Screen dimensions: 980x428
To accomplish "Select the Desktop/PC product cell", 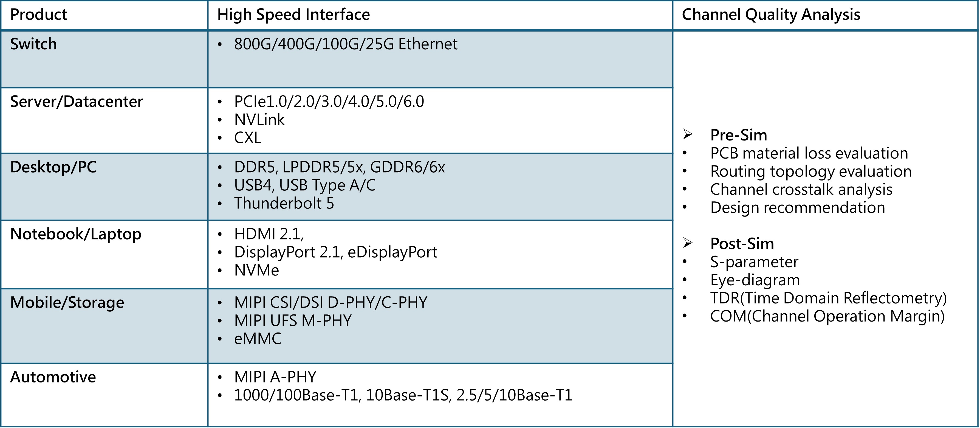I will click(x=104, y=187).
